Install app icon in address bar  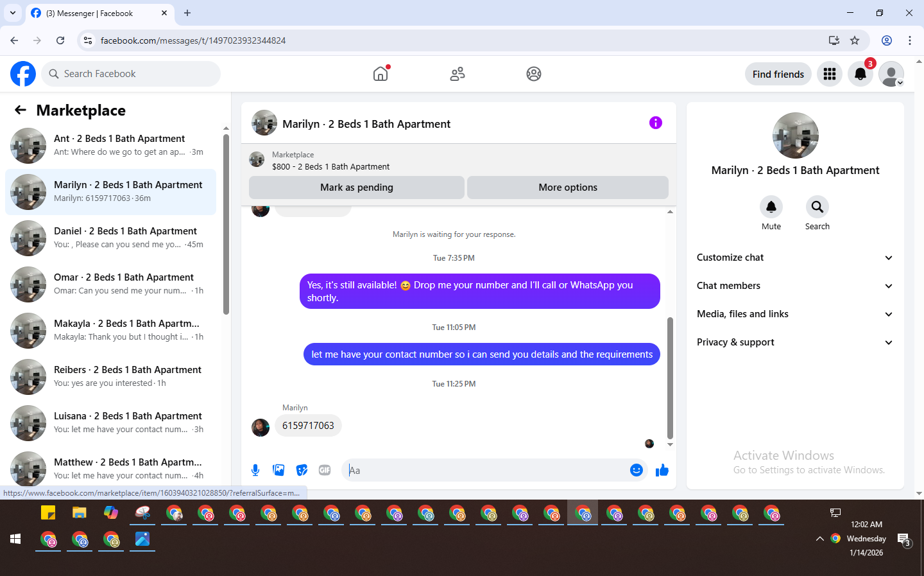(x=834, y=40)
